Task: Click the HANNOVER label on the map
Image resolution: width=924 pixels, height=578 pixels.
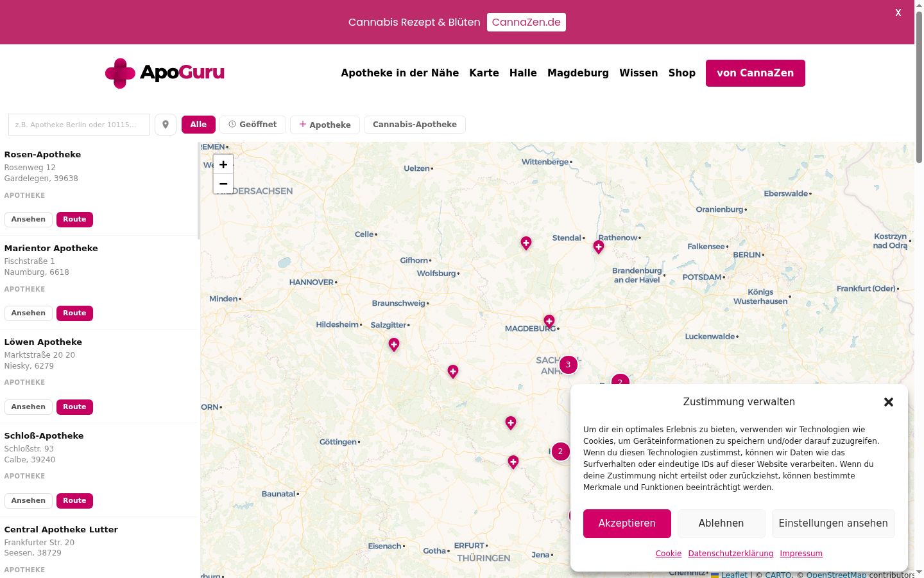Action: coord(311,283)
